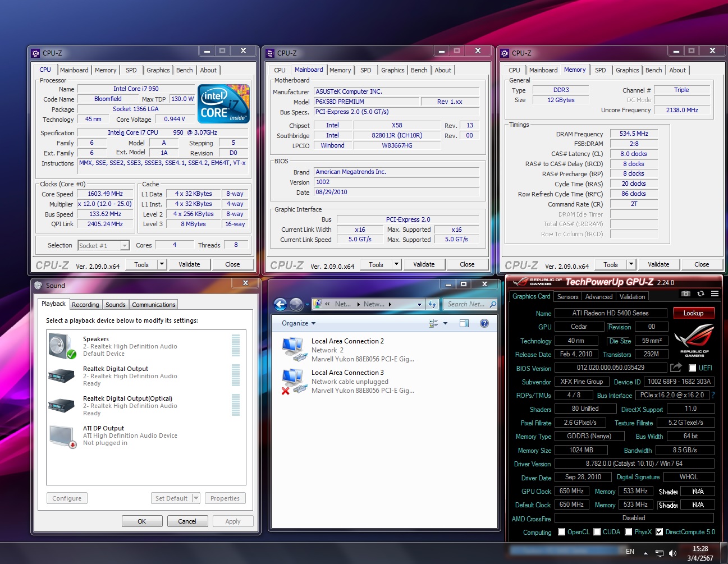Click the search magnifier in Network window

point(492,304)
